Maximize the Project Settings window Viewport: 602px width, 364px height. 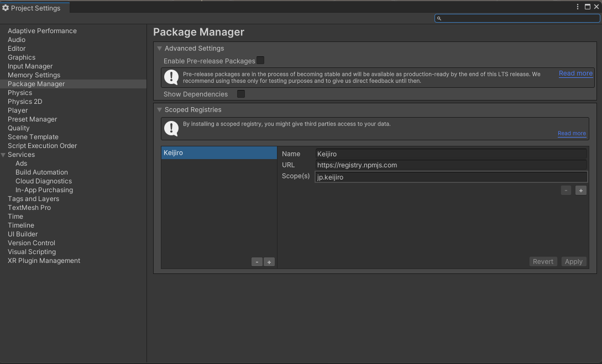[588, 7]
